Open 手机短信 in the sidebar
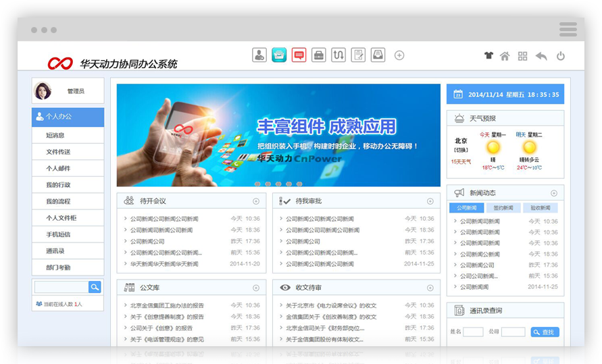602x364 pixels. tap(68, 234)
